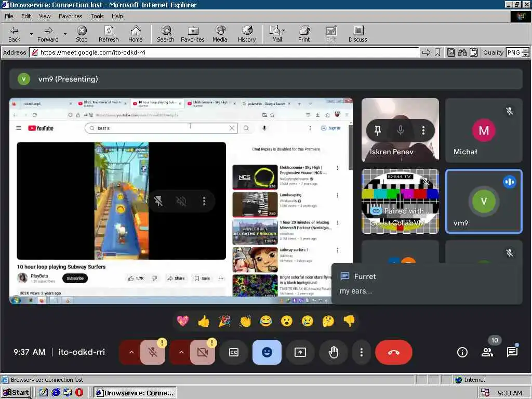Open the Help menu
The height and width of the screenshot is (399, 532).
click(x=117, y=16)
